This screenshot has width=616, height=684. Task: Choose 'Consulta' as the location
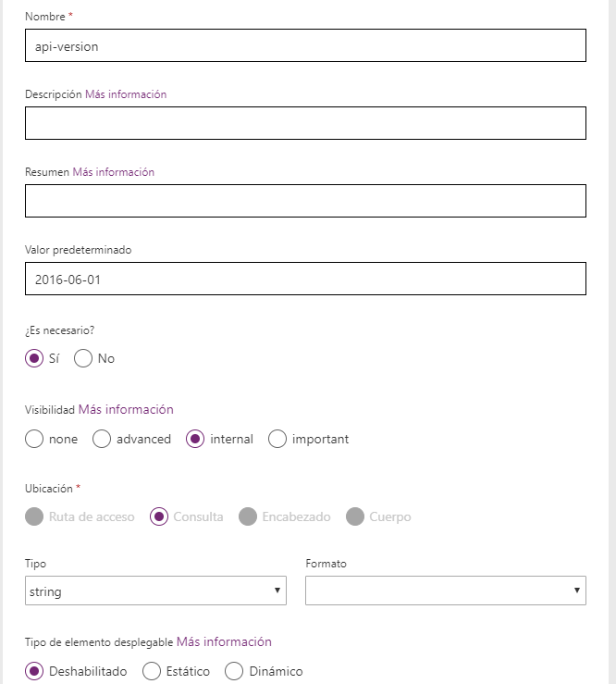click(158, 516)
